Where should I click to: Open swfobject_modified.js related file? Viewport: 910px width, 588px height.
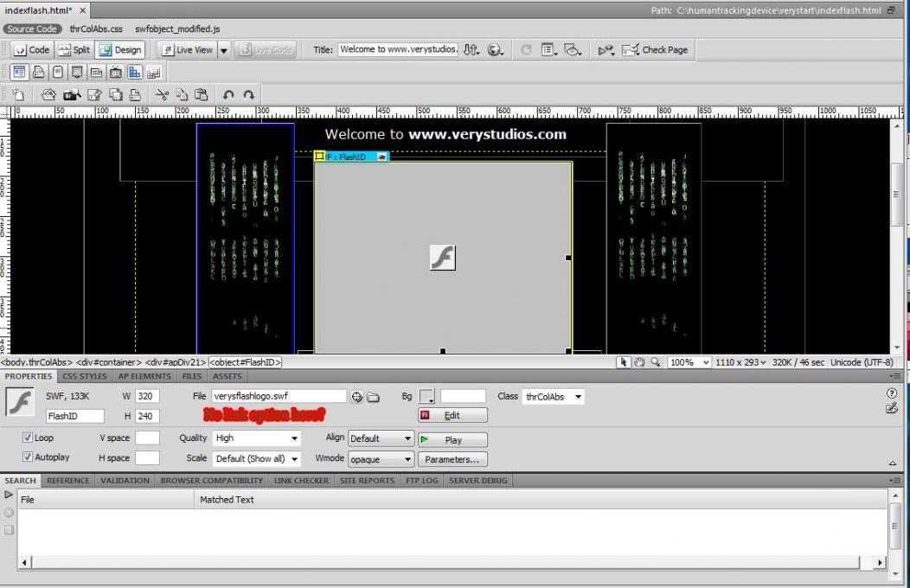click(177, 29)
